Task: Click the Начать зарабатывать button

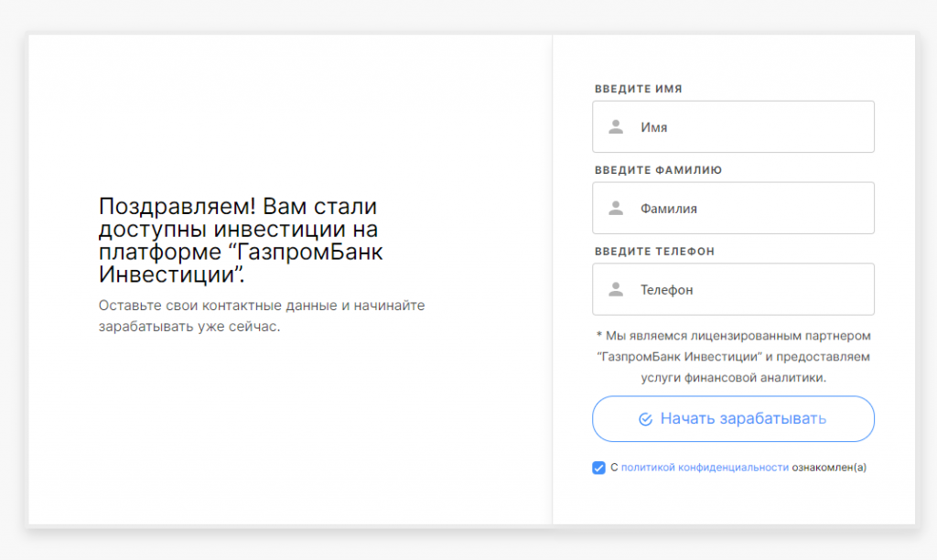Action: tap(733, 419)
